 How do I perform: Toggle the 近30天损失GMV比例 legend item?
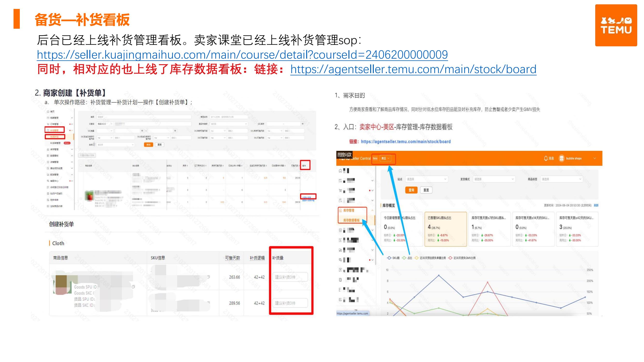click(x=462, y=258)
